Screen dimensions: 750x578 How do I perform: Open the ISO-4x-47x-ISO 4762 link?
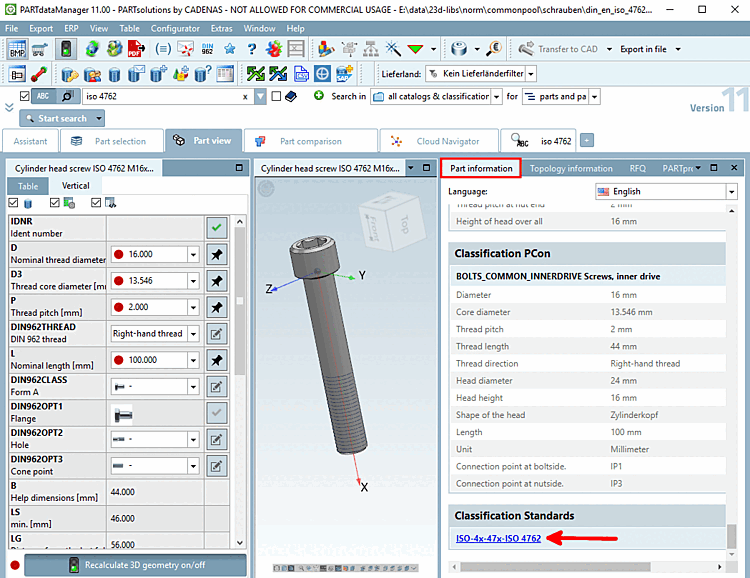[498, 539]
